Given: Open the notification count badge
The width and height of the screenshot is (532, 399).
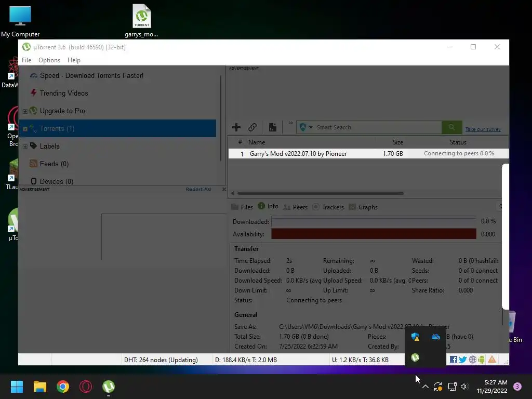Looking at the screenshot, I should pos(517,387).
